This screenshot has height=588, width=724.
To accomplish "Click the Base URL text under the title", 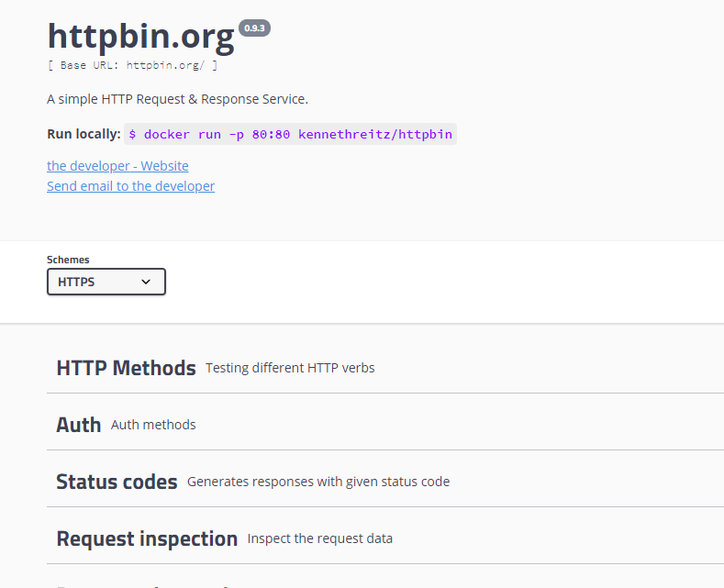I will [132, 65].
